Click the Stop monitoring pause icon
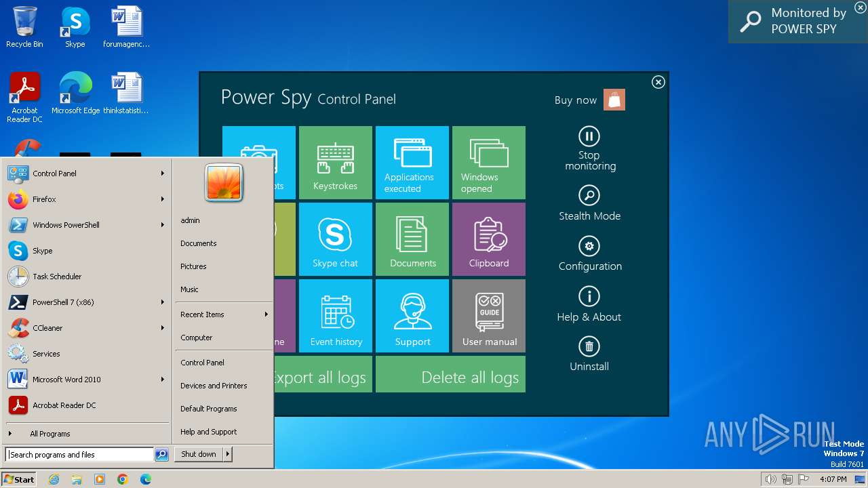The width and height of the screenshot is (868, 488). [589, 136]
